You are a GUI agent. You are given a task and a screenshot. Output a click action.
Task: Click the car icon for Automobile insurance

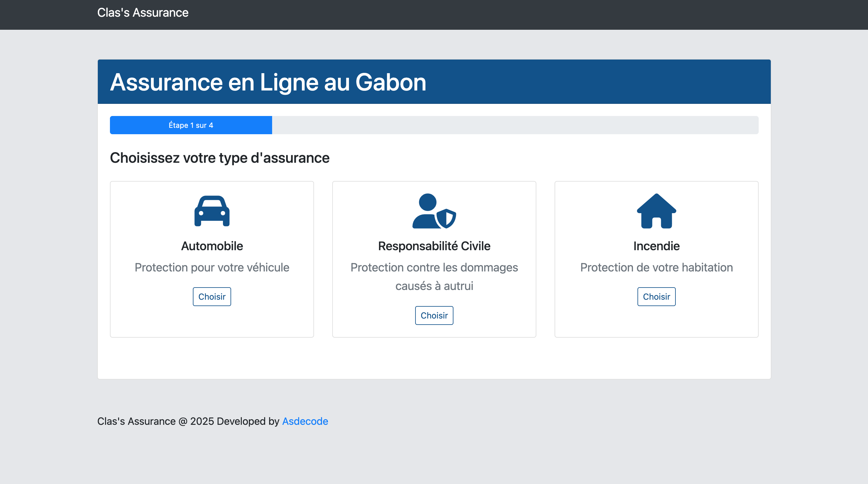click(x=212, y=211)
